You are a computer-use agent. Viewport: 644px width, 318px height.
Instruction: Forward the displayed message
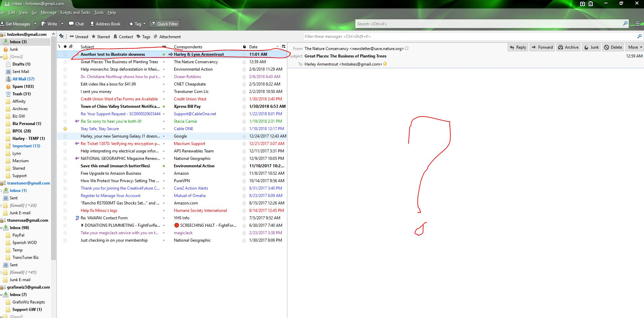click(542, 47)
